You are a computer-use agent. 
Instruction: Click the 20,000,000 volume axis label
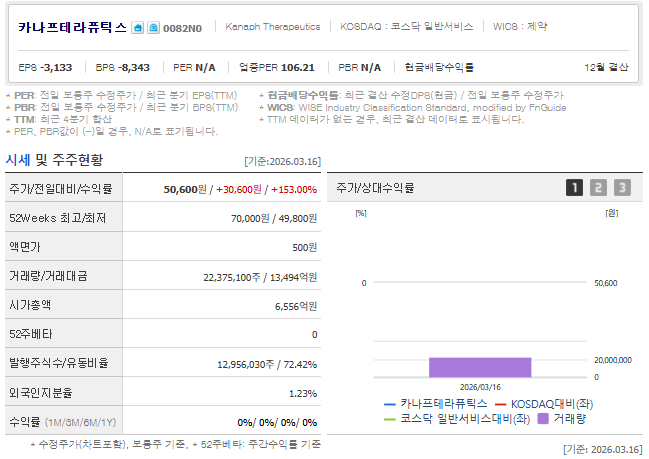613,360
